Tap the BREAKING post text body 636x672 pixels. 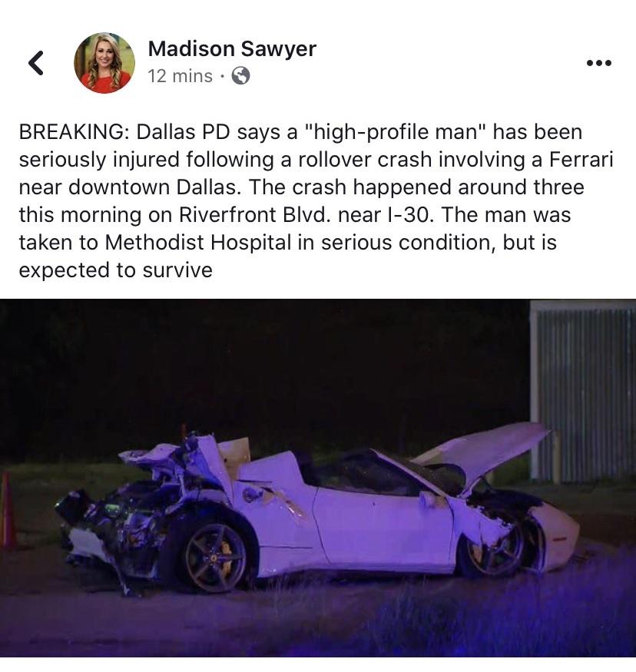tap(316, 201)
